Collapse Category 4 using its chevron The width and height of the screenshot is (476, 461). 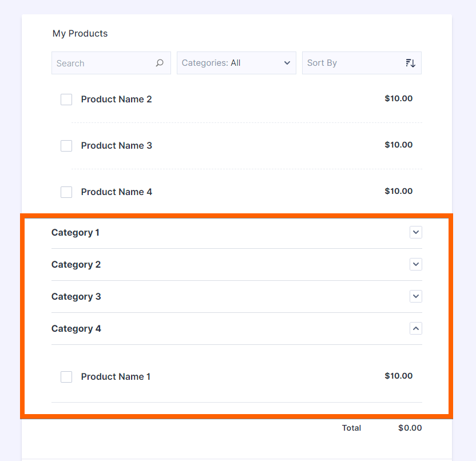point(416,328)
